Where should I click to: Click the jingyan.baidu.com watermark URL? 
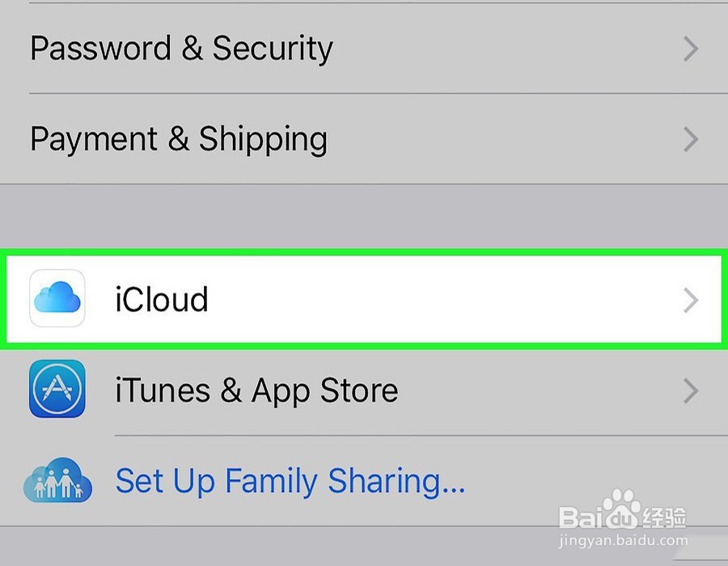tap(623, 538)
